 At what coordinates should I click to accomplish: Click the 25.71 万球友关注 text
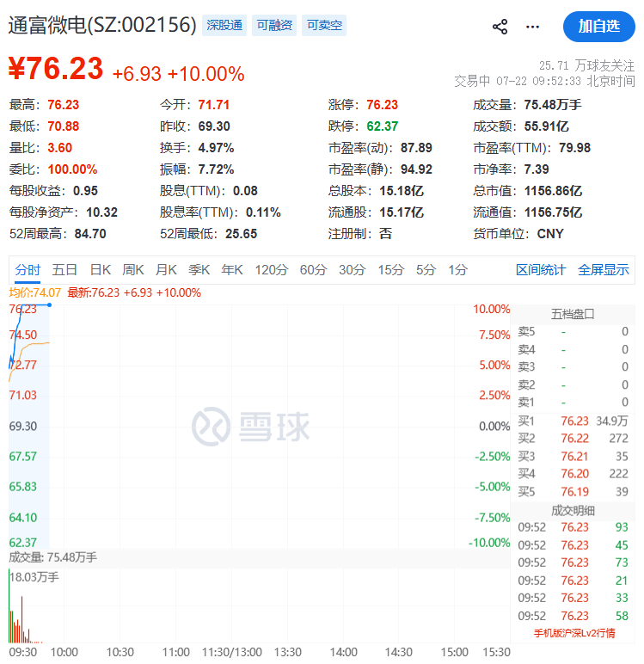pyautogui.click(x=586, y=65)
